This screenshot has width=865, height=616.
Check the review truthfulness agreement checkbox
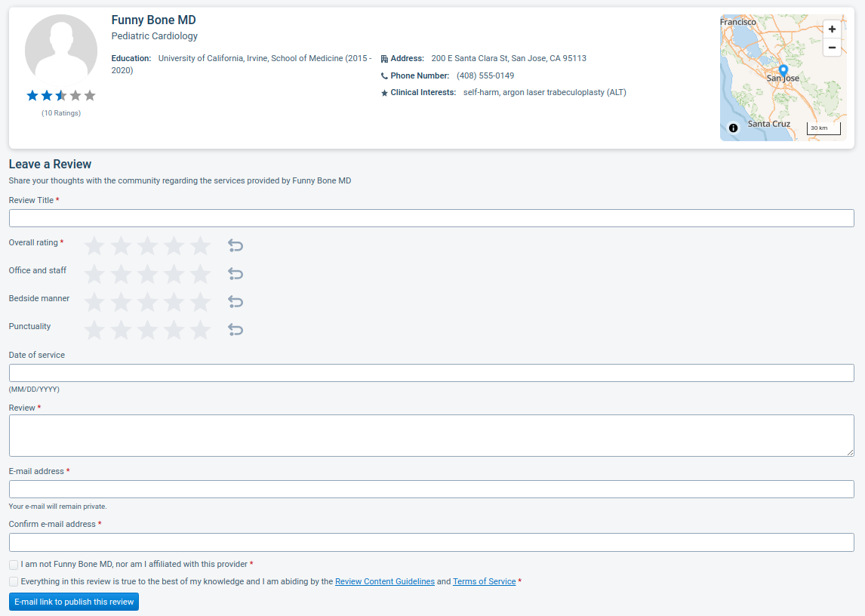coord(13,581)
